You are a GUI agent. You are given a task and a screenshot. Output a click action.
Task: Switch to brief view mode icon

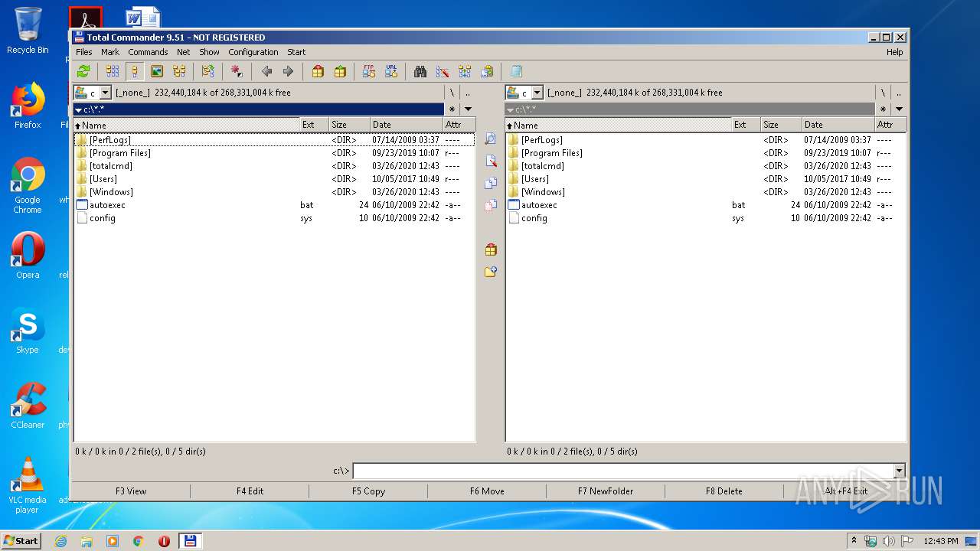click(113, 71)
